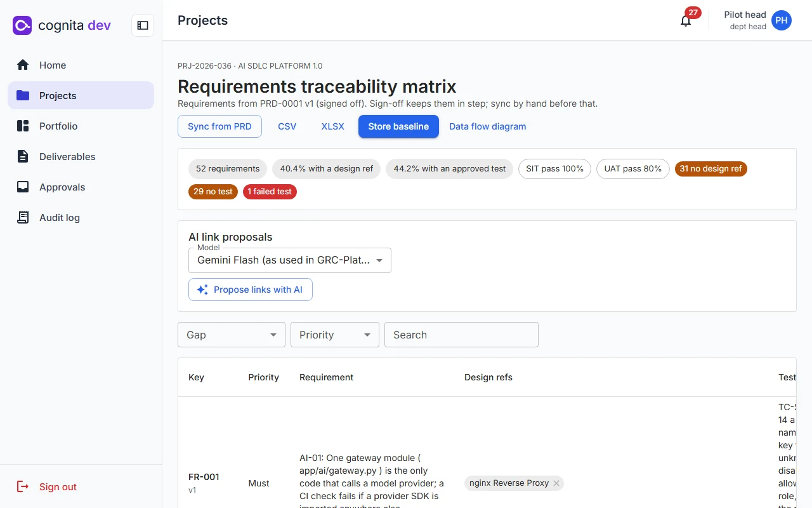
Task: Click the Home house icon
Action: point(23,65)
